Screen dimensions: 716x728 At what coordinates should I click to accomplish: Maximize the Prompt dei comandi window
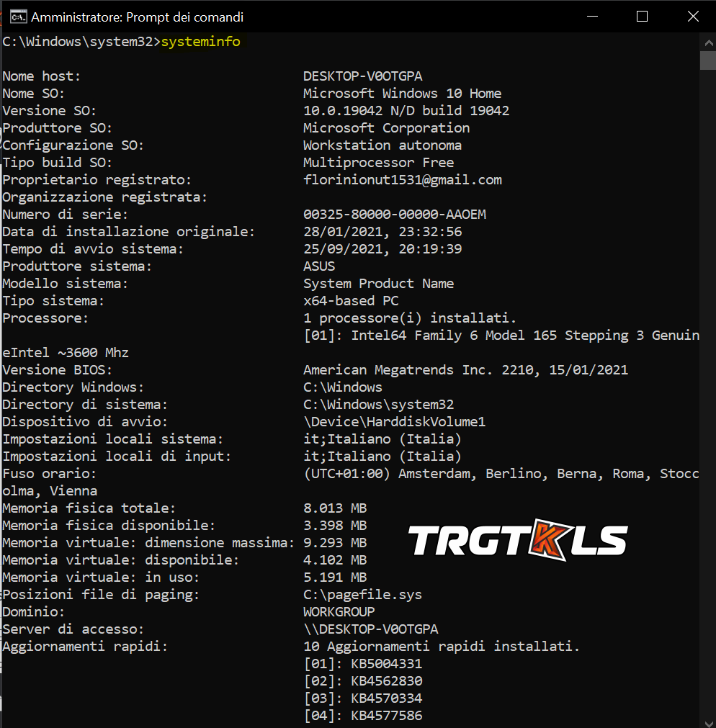642,17
